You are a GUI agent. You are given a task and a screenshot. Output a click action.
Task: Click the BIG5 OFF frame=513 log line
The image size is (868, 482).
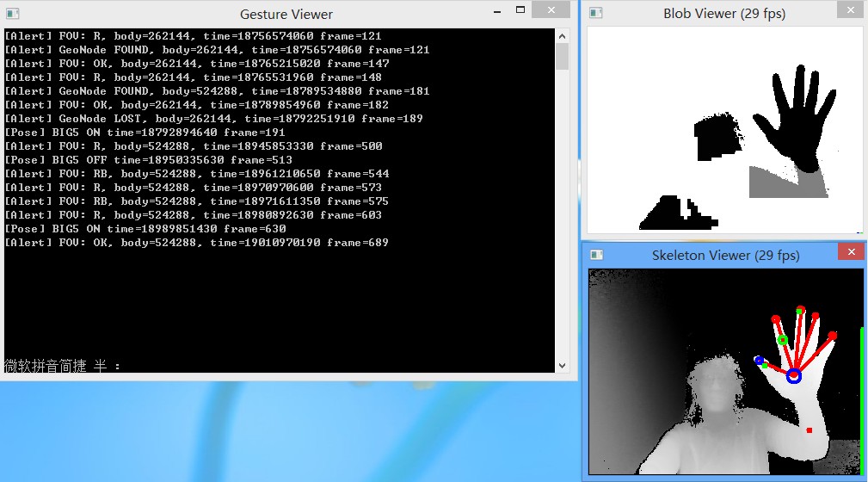[148, 160]
